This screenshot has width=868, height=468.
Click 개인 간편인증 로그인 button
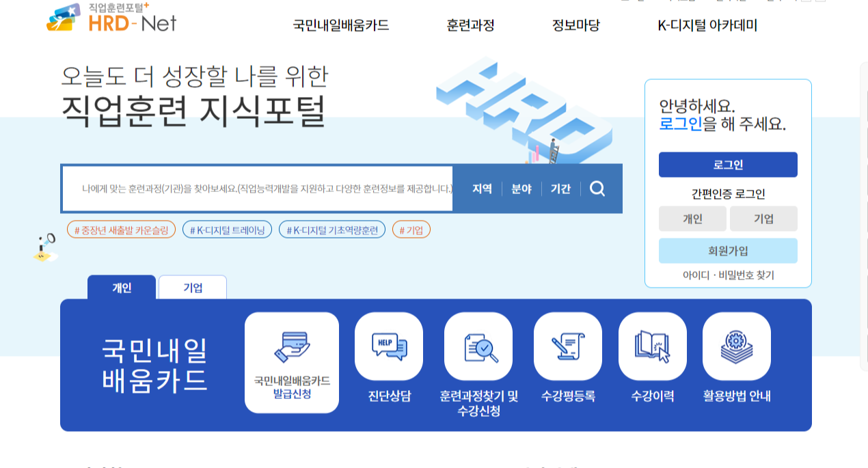[692, 219]
